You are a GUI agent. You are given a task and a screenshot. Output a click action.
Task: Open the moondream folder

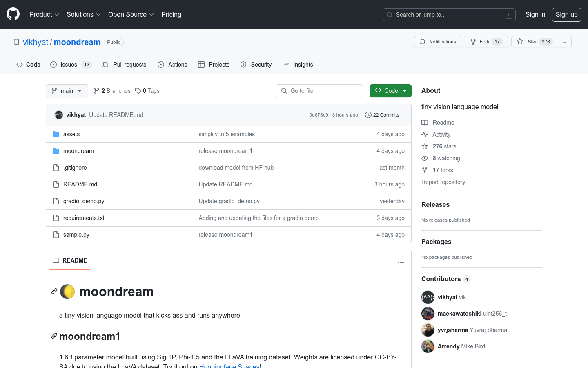[78, 151]
